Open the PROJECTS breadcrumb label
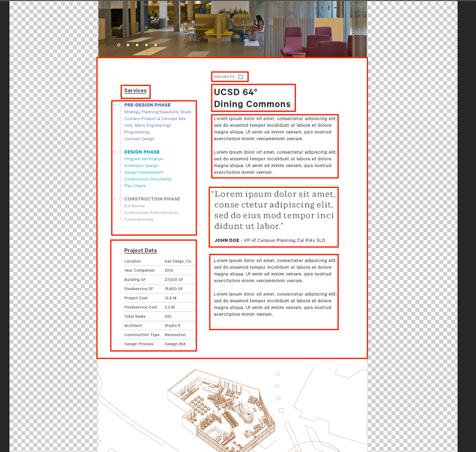476x452 pixels. pyautogui.click(x=224, y=77)
